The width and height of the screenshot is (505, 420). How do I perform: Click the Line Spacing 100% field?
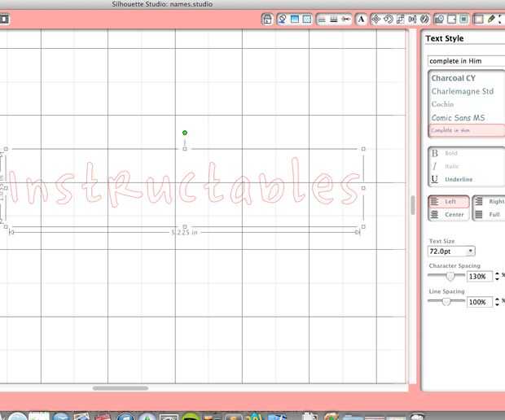(x=479, y=302)
